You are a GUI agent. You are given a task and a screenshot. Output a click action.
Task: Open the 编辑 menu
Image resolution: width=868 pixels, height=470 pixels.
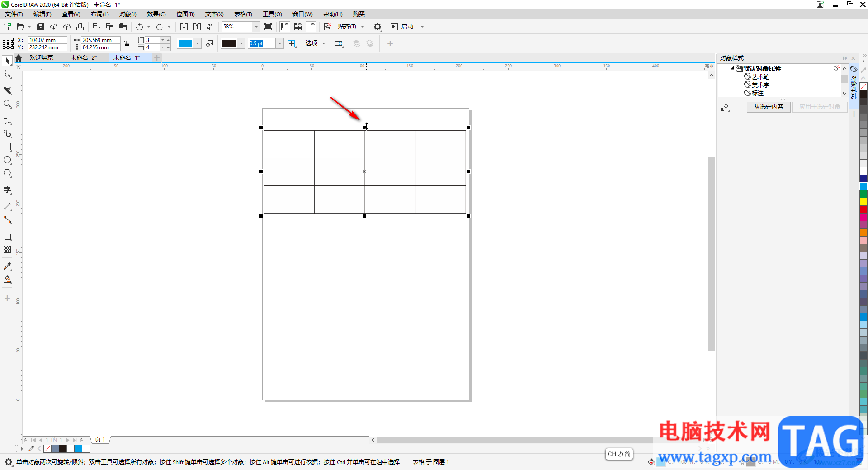[x=42, y=14]
